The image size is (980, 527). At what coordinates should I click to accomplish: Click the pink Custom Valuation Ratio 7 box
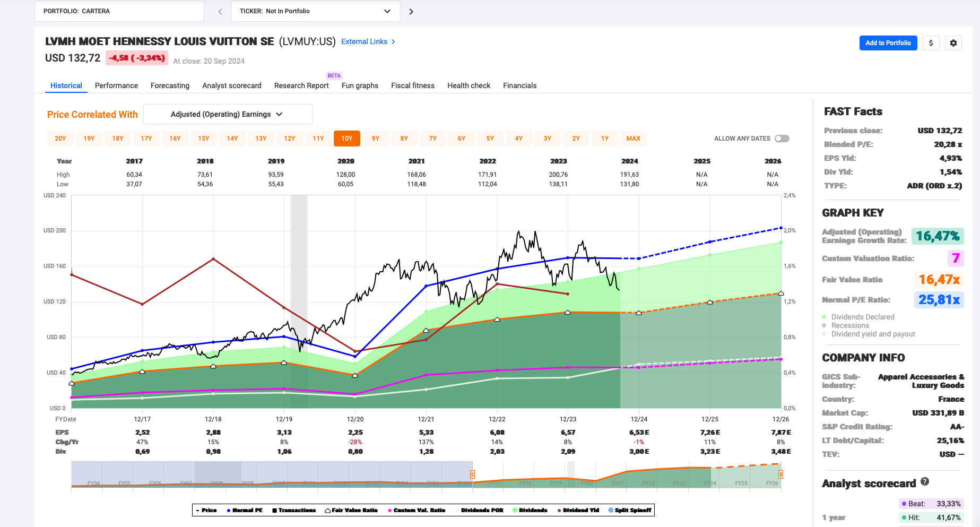[956, 258]
